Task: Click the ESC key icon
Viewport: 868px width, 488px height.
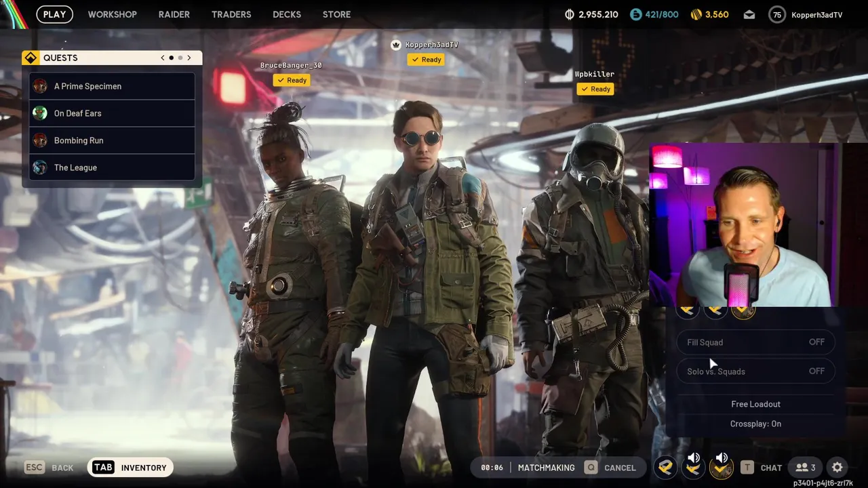Action: (34, 467)
